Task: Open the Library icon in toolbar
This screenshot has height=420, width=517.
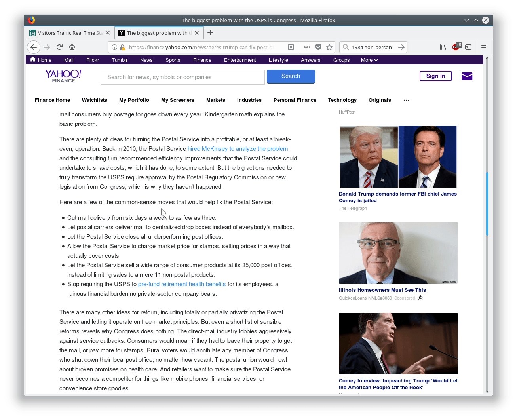Action: 443,47
